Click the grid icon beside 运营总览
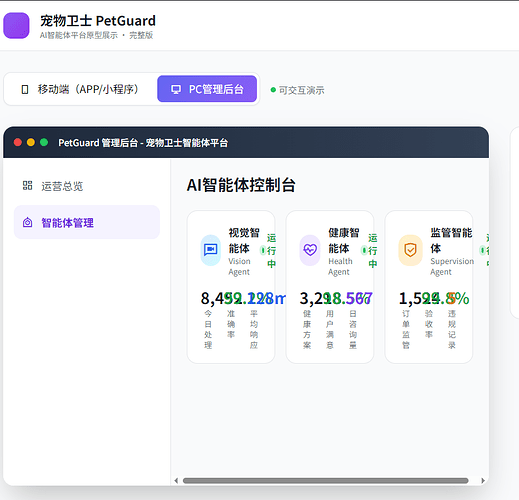 (x=27, y=186)
